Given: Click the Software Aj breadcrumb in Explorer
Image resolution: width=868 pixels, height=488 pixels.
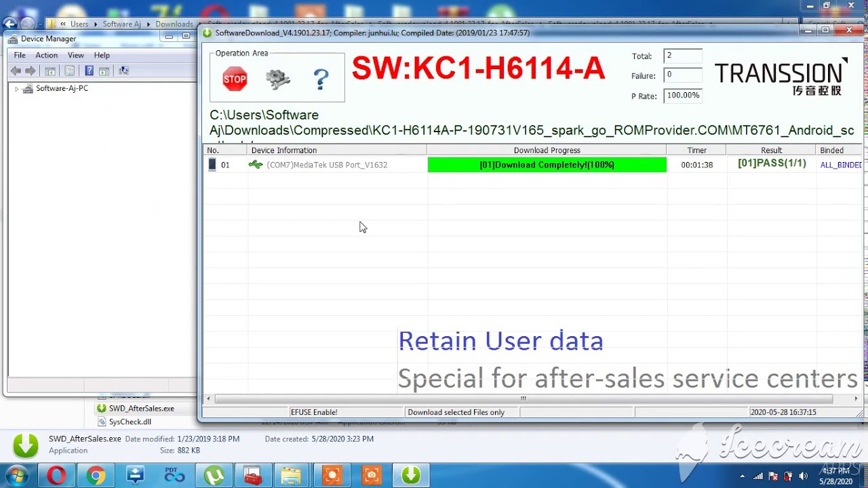Looking at the screenshot, I should pos(122,24).
